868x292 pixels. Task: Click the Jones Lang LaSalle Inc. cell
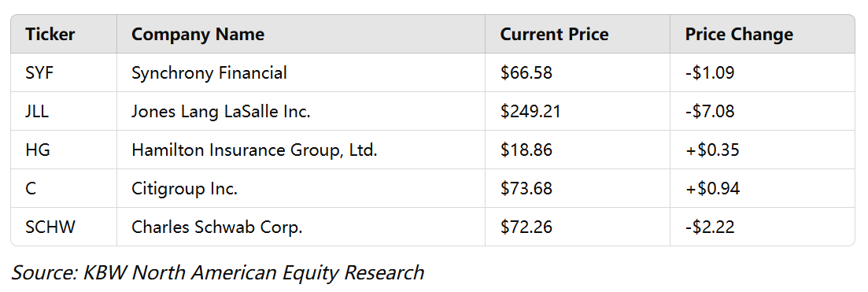pyautogui.click(x=301, y=112)
